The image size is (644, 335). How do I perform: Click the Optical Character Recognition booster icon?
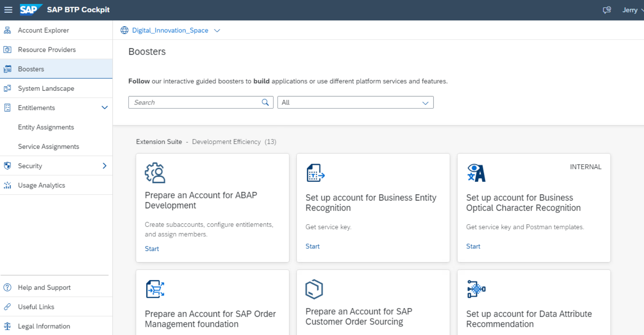point(476,173)
